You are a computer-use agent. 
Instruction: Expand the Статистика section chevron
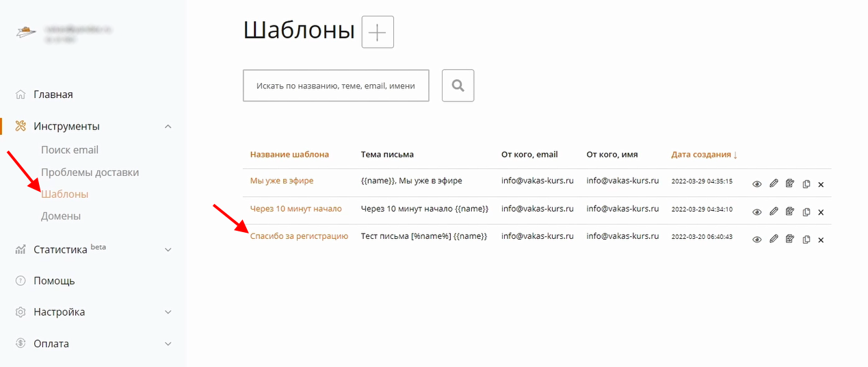click(168, 250)
